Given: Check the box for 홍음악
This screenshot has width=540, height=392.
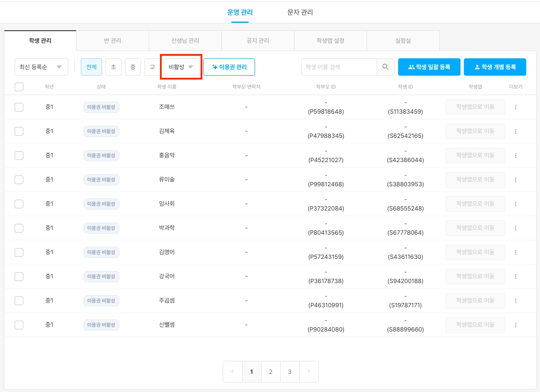Looking at the screenshot, I should (19, 156).
